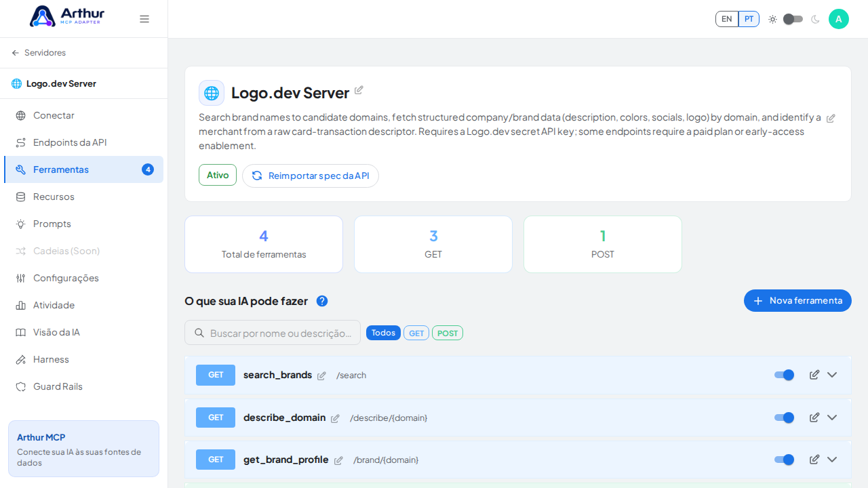
Task: Rename the get_brand_profile tool via pencil icon
Action: [338, 461]
